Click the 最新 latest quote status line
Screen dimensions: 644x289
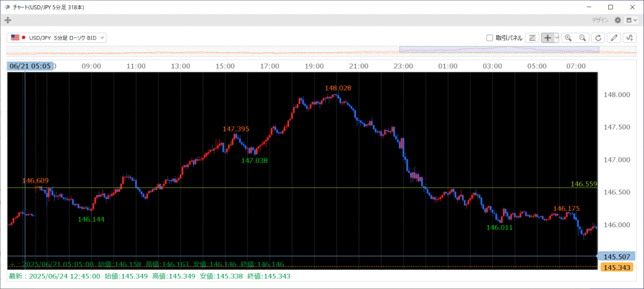click(x=150, y=276)
